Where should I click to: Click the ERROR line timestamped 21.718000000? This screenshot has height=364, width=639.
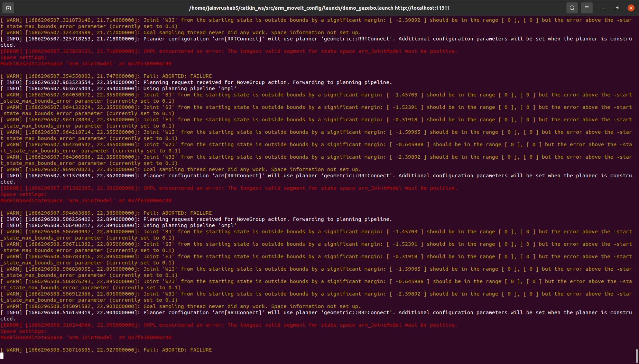pos(229,51)
